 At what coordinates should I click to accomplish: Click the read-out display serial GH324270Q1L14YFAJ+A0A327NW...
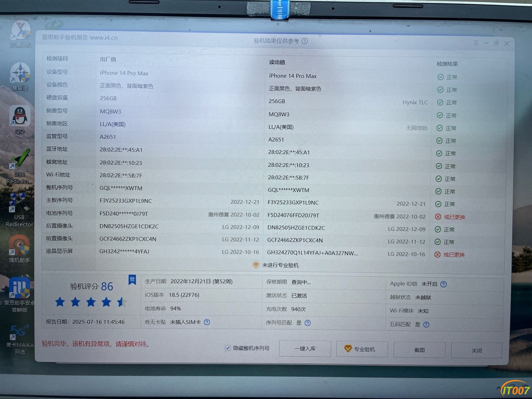click(313, 253)
